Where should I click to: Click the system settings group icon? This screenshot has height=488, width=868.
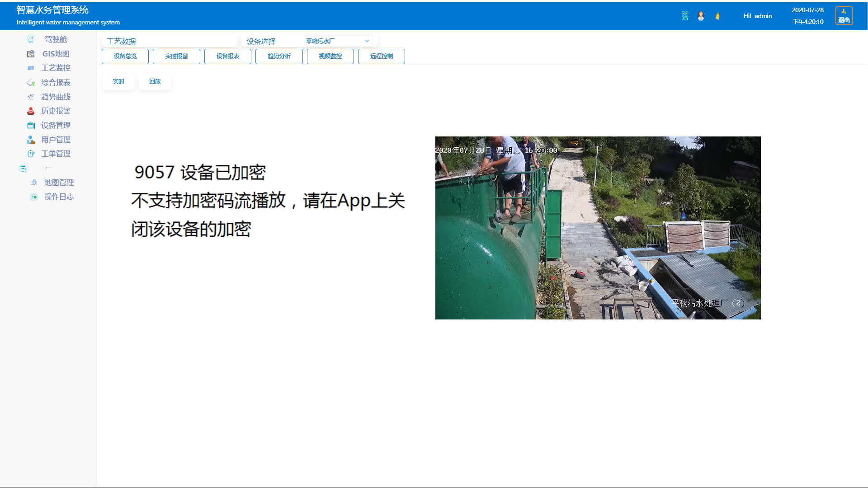pyautogui.click(x=23, y=168)
